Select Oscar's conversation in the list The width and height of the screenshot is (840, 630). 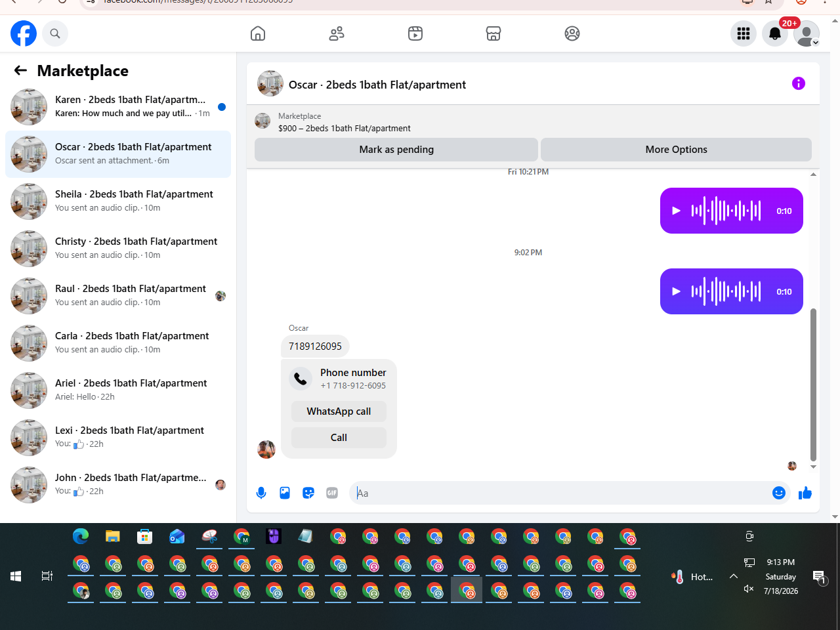click(x=118, y=154)
